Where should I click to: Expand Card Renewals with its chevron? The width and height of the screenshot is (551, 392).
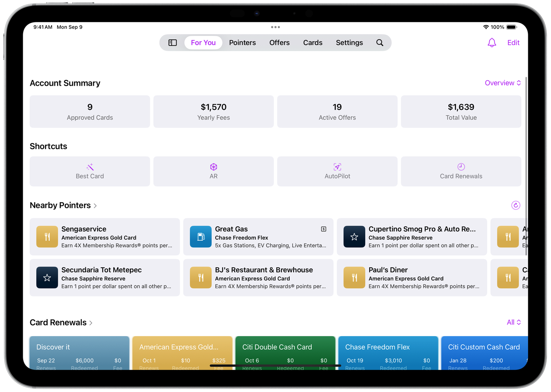91,323
